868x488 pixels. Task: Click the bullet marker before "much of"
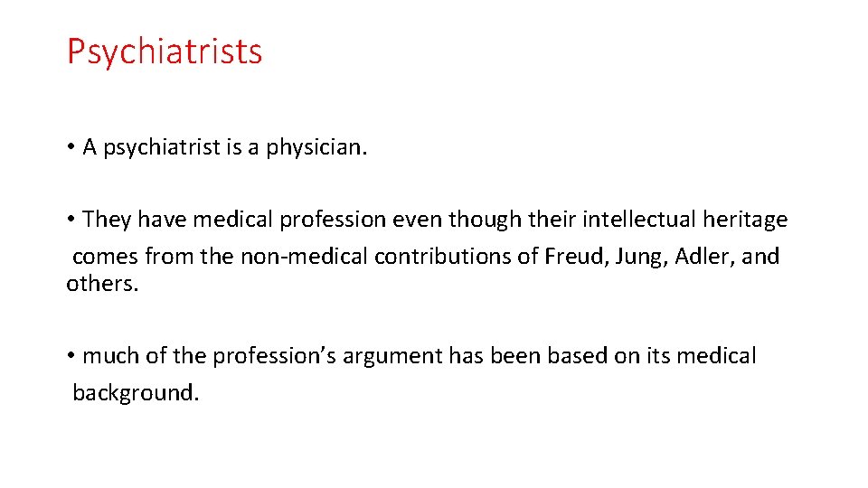[71, 357]
